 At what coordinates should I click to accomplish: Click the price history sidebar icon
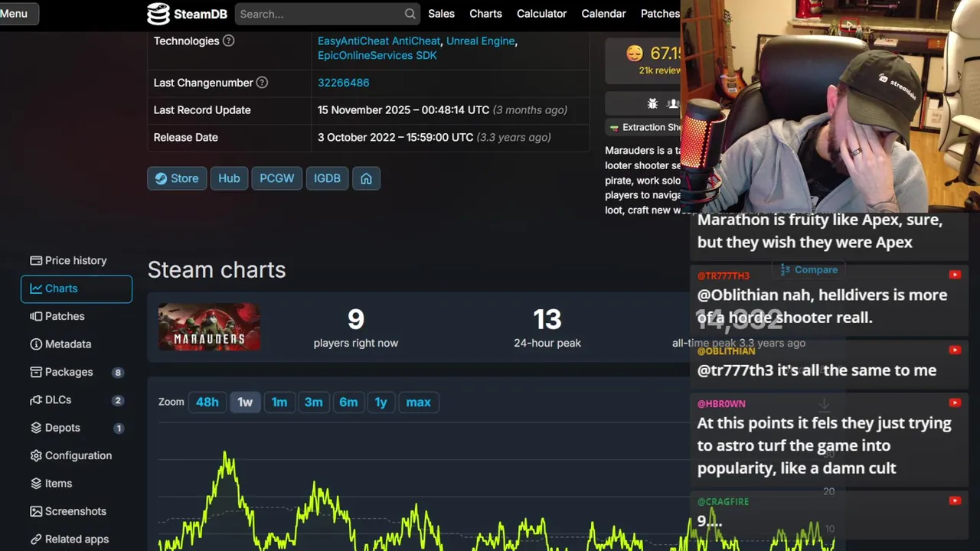point(35,260)
